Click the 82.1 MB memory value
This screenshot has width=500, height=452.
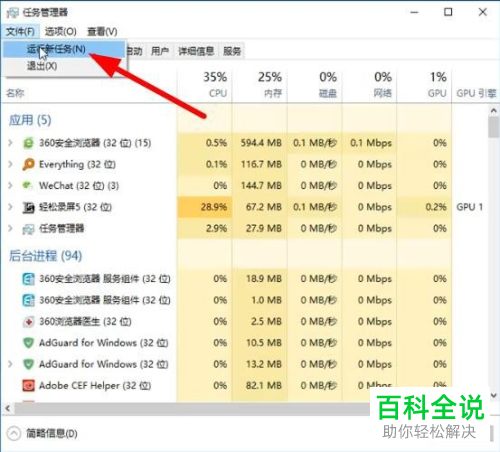264,386
